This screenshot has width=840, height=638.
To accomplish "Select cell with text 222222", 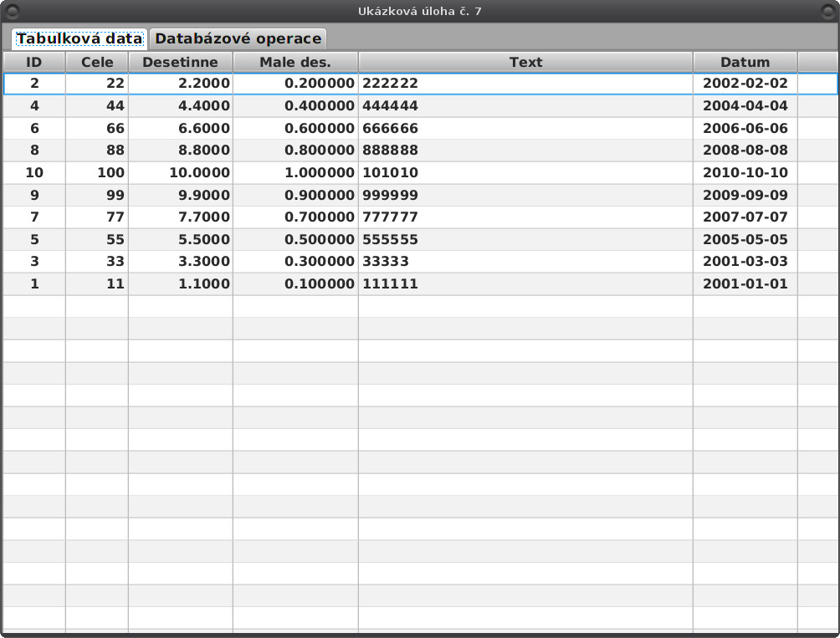I will pos(525,84).
